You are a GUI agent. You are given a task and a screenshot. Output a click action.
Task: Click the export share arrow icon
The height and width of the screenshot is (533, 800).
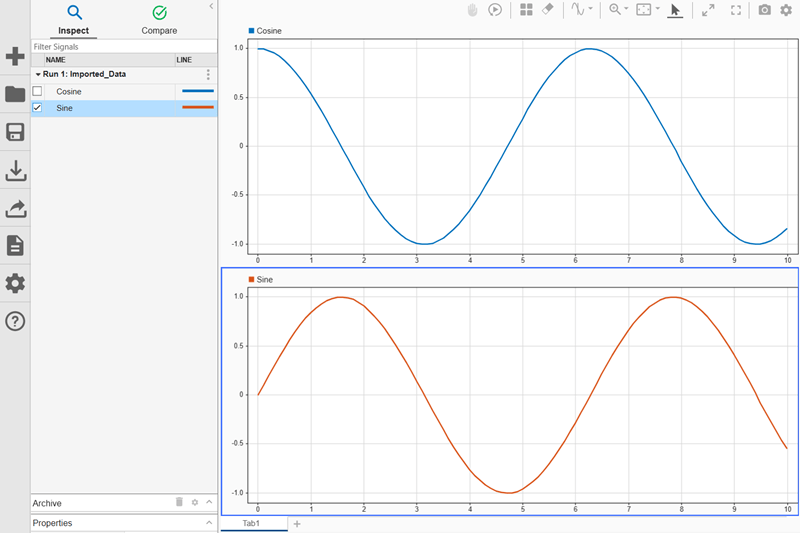click(15, 208)
